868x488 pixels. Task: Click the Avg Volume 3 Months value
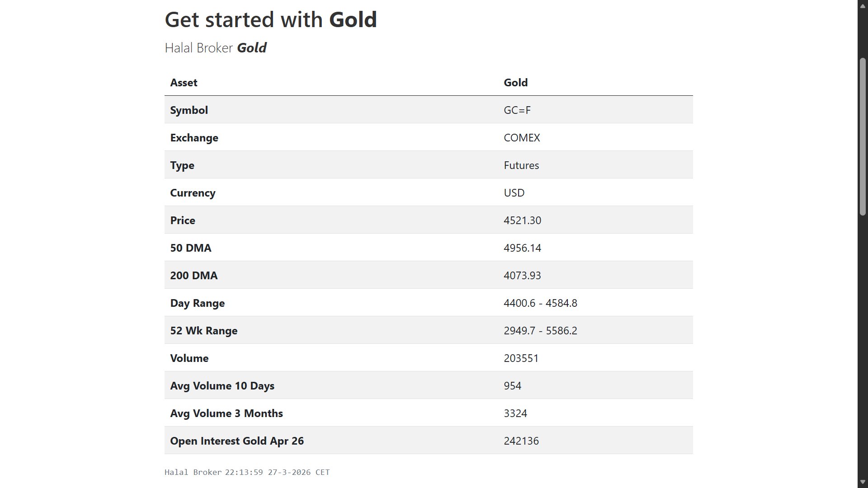click(x=515, y=413)
